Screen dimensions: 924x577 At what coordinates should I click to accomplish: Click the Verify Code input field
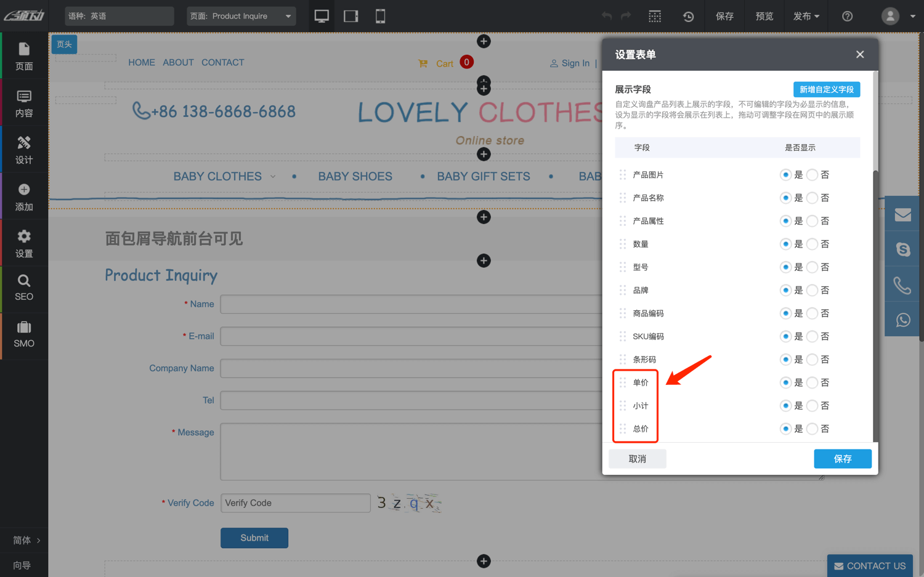[295, 503]
